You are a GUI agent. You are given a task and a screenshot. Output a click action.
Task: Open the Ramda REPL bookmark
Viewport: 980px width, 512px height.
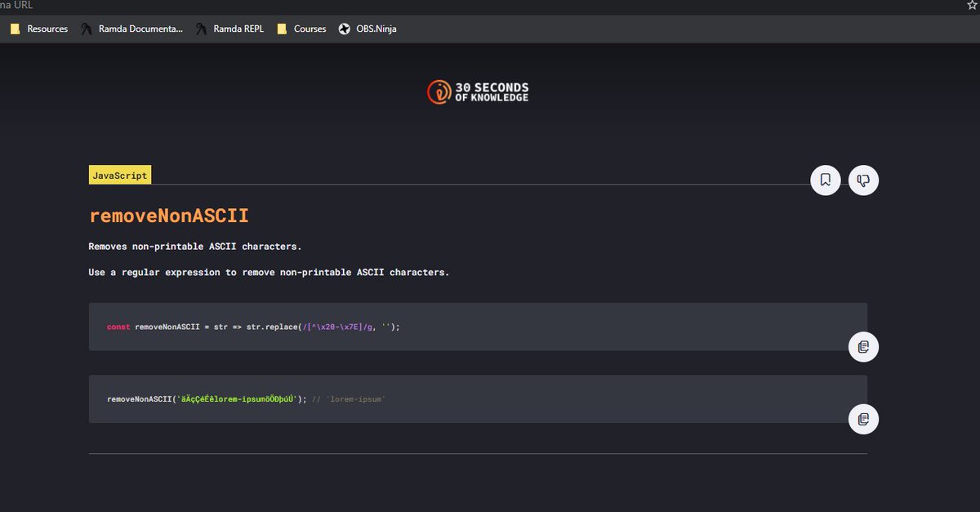pos(229,29)
